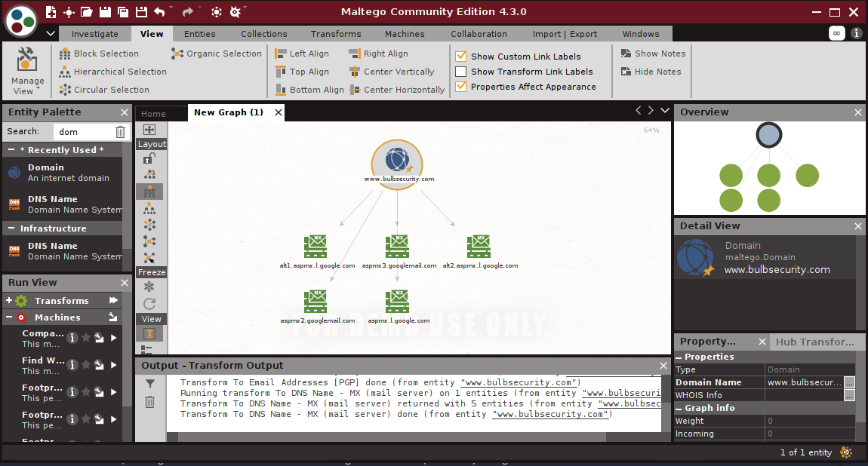
Task: Click the Run All Transforms double-arrow icon
Action: click(113, 300)
